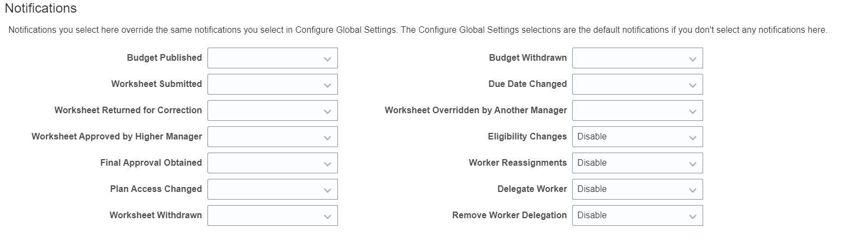Open the Budget Published dropdown
The width and height of the screenshot is (868, 245).
272,58
